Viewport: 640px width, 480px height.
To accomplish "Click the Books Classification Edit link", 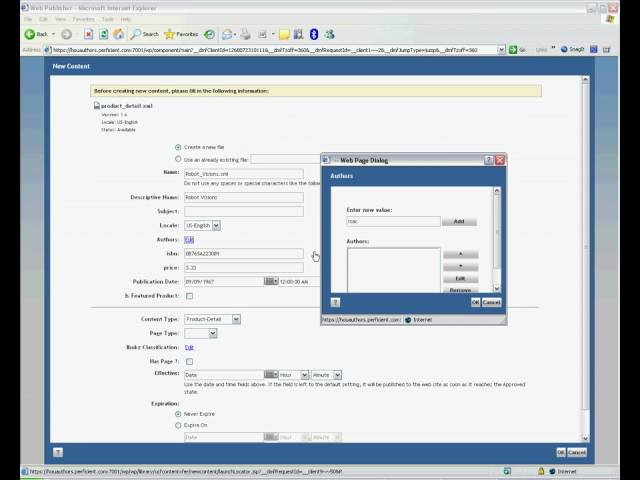I will point(189,347).
